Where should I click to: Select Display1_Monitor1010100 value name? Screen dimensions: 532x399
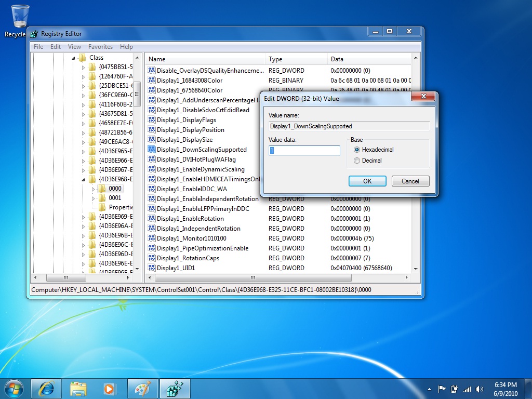tap(191, 238)
